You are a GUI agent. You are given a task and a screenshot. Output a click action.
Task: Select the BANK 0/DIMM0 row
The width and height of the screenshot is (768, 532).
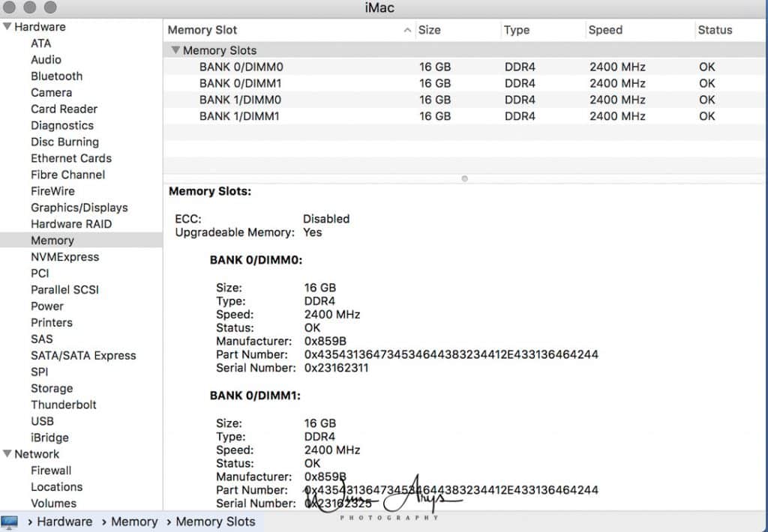(463, 67)
